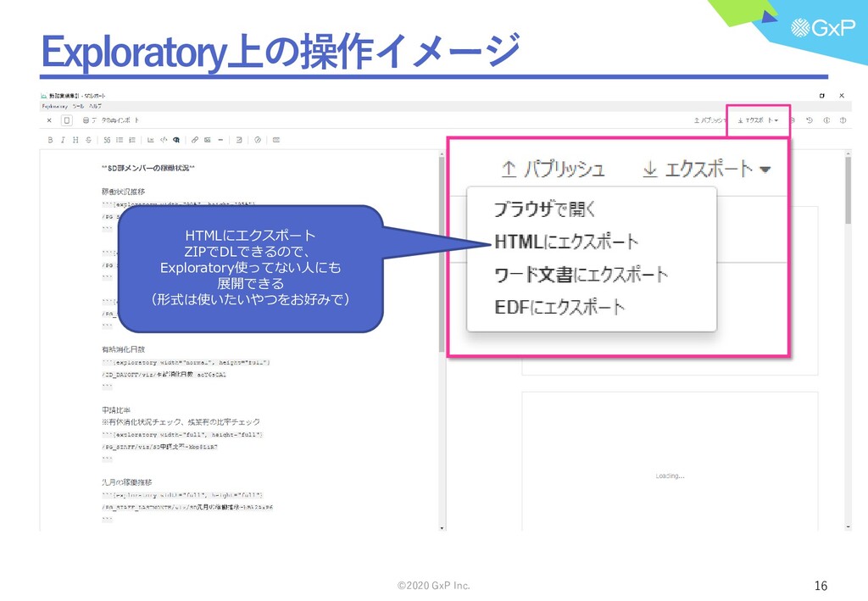Open the help question-mark icon
This screenshot has height=601, width=868.
coord(843,120)
